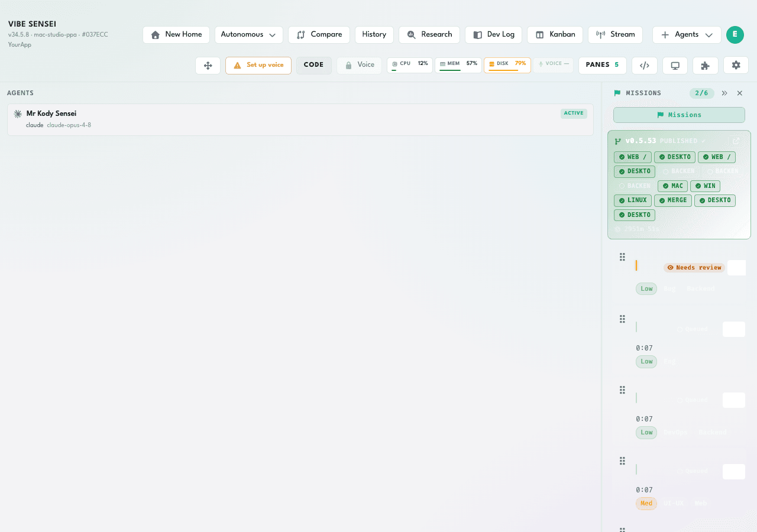
Task: Click the four-arrow move icon button
Action: [208, 66]
